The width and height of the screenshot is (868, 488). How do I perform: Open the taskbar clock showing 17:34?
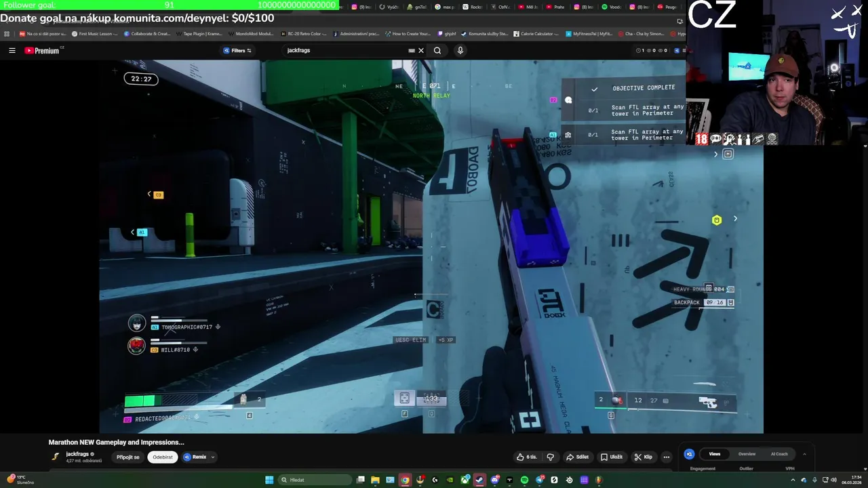point(851,480)
